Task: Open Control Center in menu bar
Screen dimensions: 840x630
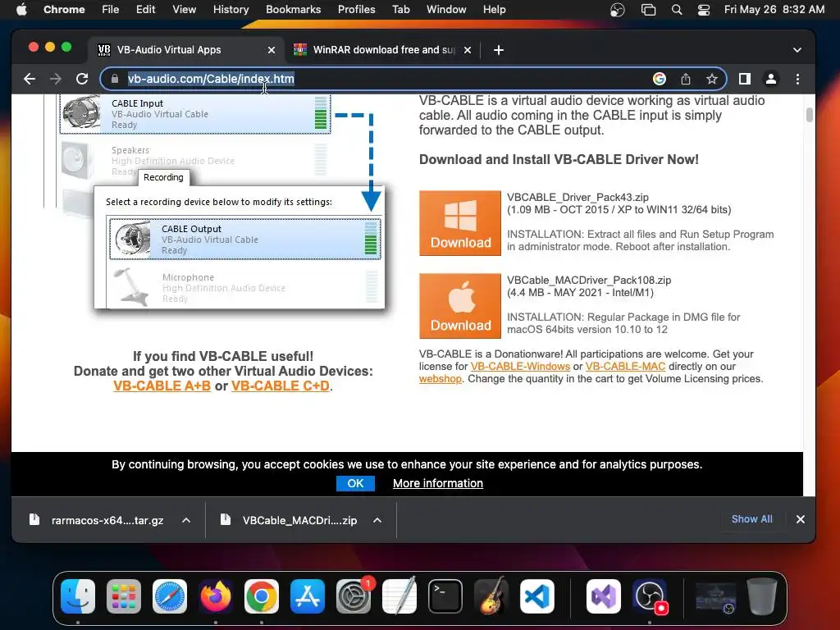Action: [x=703, y=10]
